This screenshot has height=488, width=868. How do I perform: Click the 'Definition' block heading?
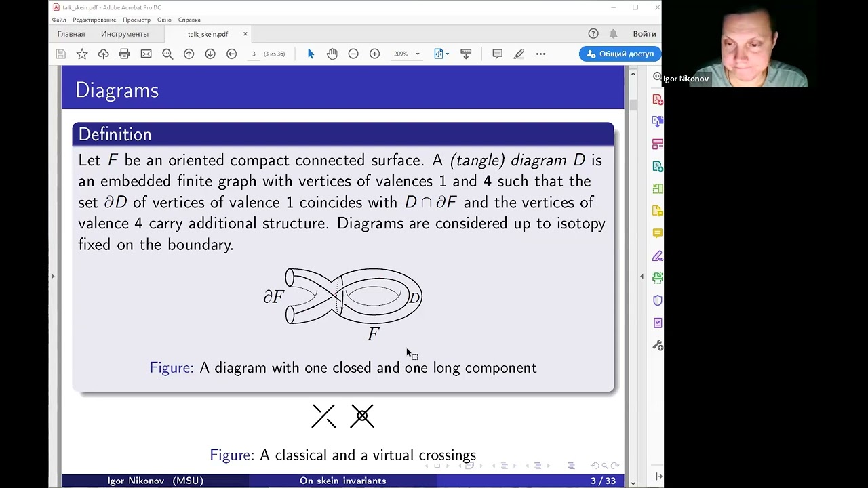(115, 134)
